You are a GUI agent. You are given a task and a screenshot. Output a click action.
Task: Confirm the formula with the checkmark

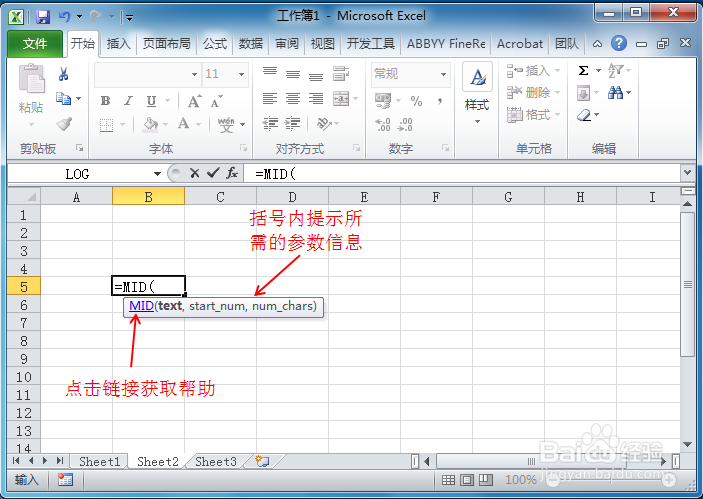point(213,173)
